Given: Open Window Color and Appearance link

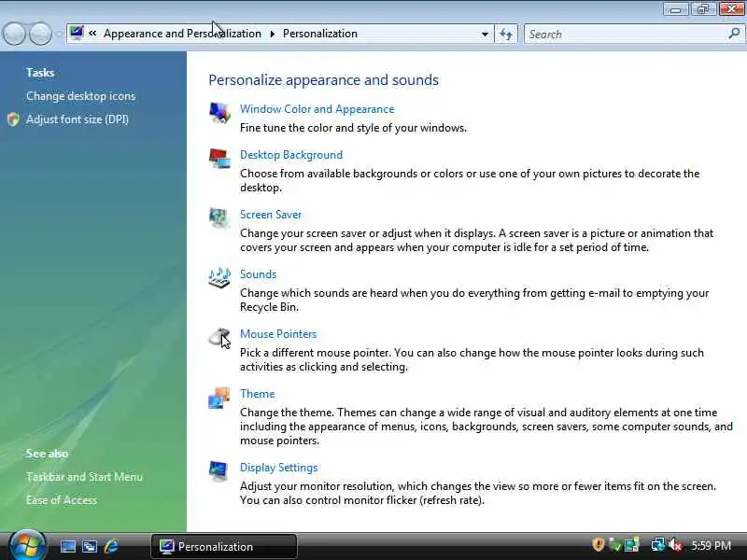Looking at the screenshot, I should [x=317, y=109].
